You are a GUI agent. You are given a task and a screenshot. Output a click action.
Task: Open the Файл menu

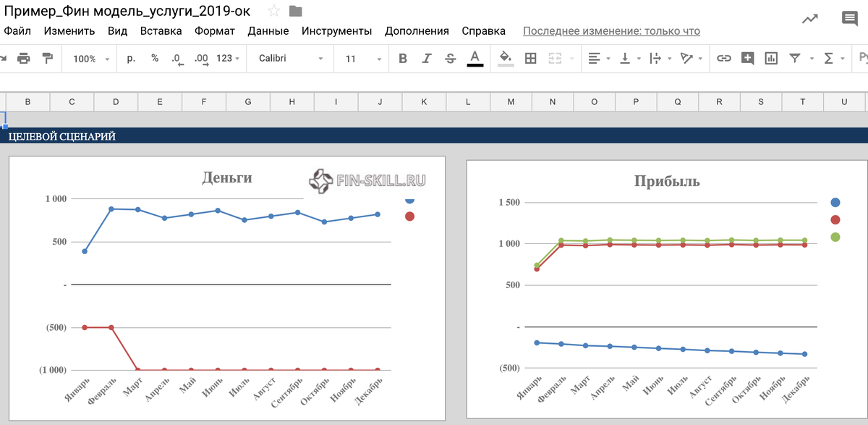coord(17,31)
